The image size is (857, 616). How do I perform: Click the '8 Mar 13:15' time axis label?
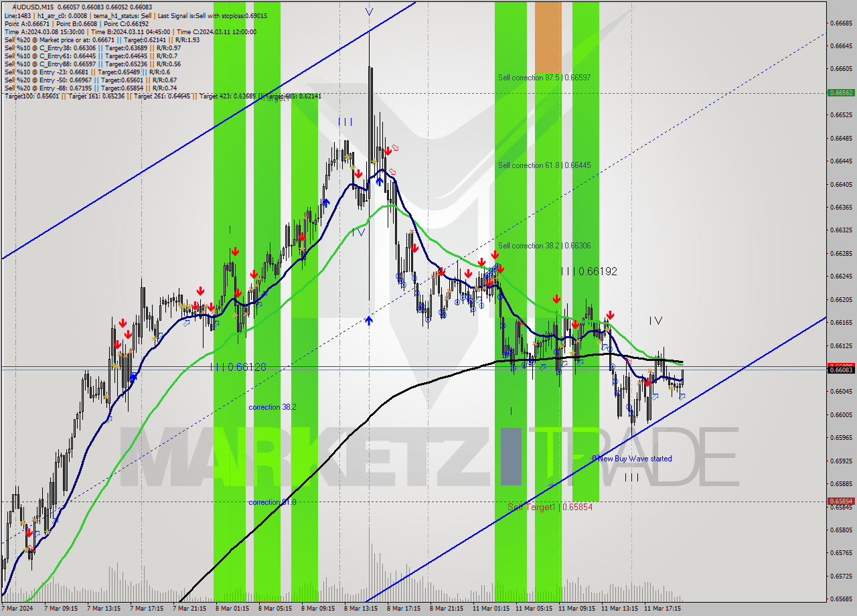click(361, 609)
